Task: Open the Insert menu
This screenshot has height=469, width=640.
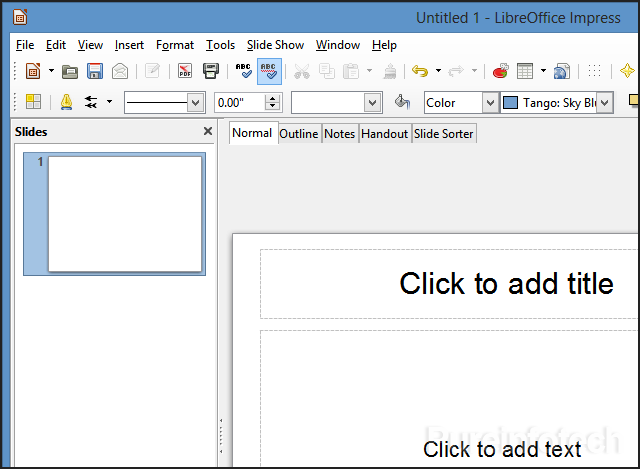Action: [x=129, y=45]
